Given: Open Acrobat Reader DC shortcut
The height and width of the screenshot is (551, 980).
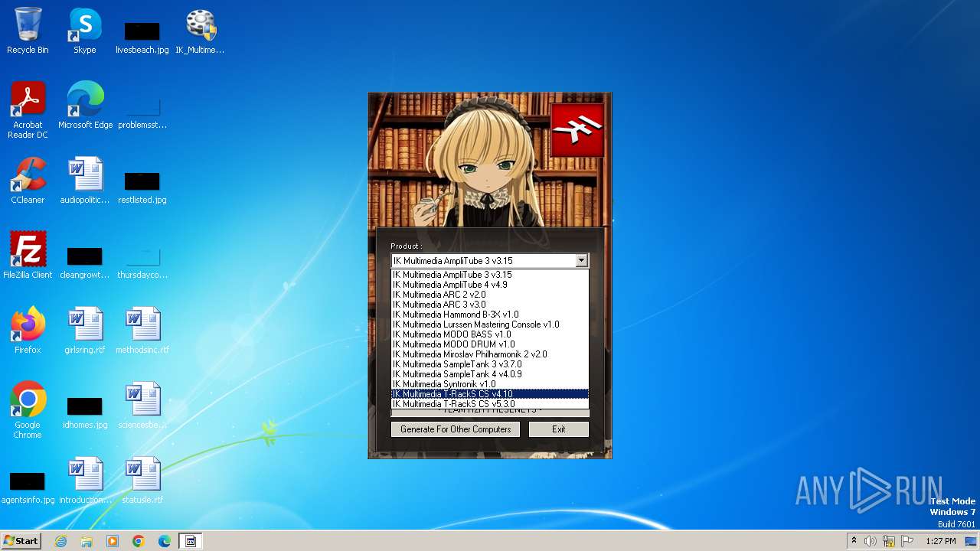Looking at the screenshot, I should point(28,110).
